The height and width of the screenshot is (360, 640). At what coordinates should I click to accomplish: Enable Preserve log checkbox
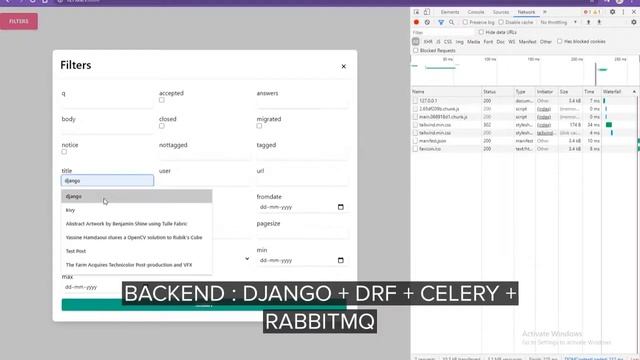[465, 22]
